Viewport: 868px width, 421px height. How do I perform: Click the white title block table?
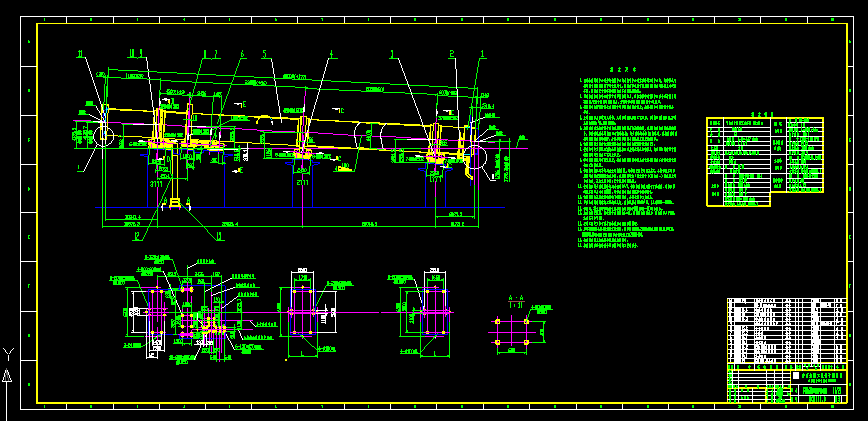(787, 349)
